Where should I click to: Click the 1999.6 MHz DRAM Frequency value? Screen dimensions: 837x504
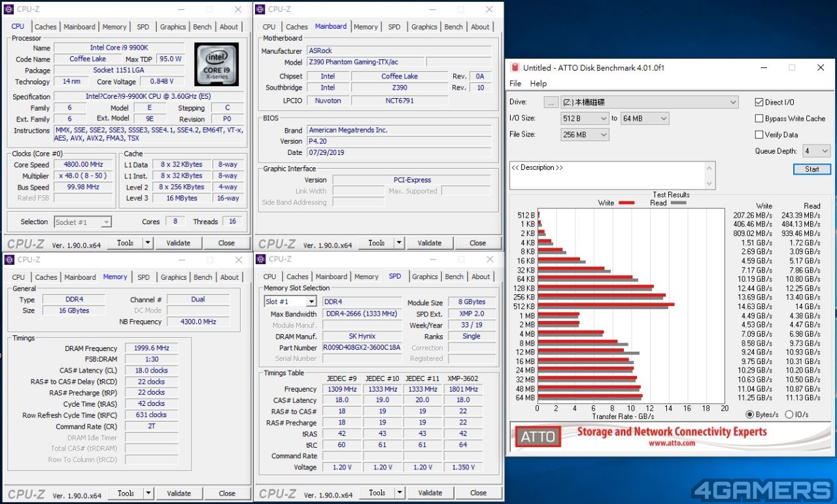point(151,348)
